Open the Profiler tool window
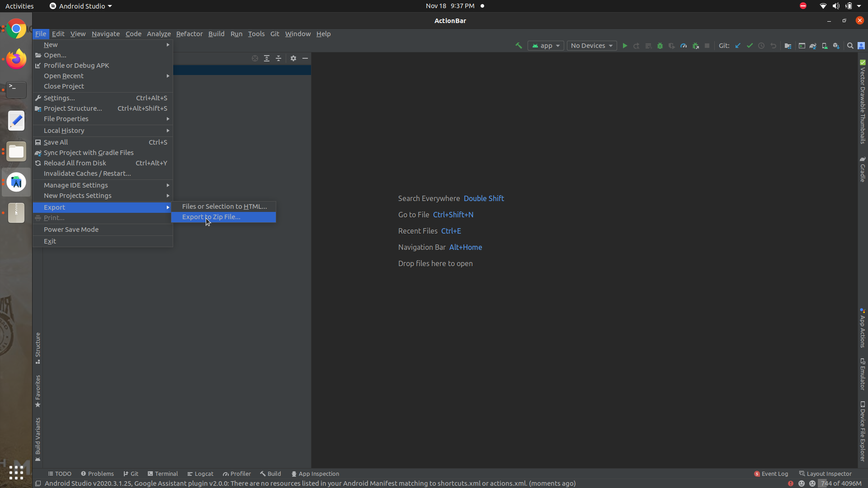 (x=237, y=474)
